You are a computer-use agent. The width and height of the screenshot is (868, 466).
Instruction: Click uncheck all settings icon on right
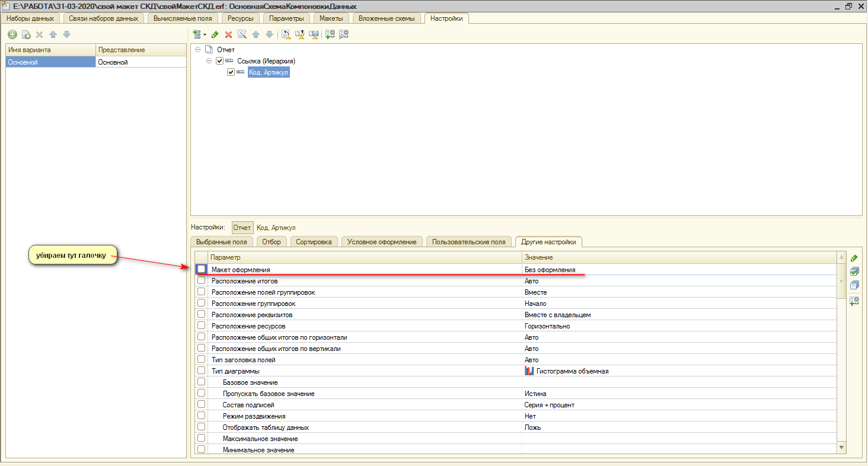coord(854,285)
